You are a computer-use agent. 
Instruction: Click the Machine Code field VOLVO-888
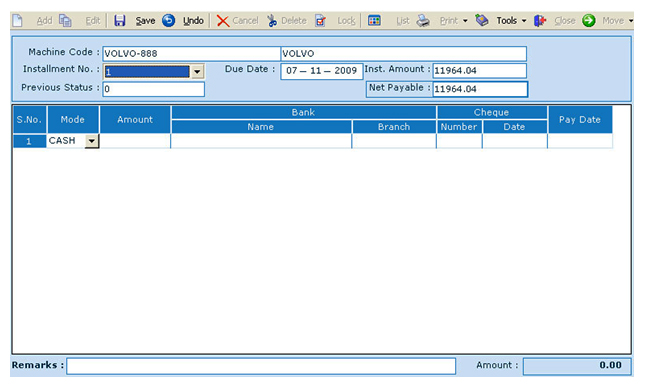[x=191, y=54]
